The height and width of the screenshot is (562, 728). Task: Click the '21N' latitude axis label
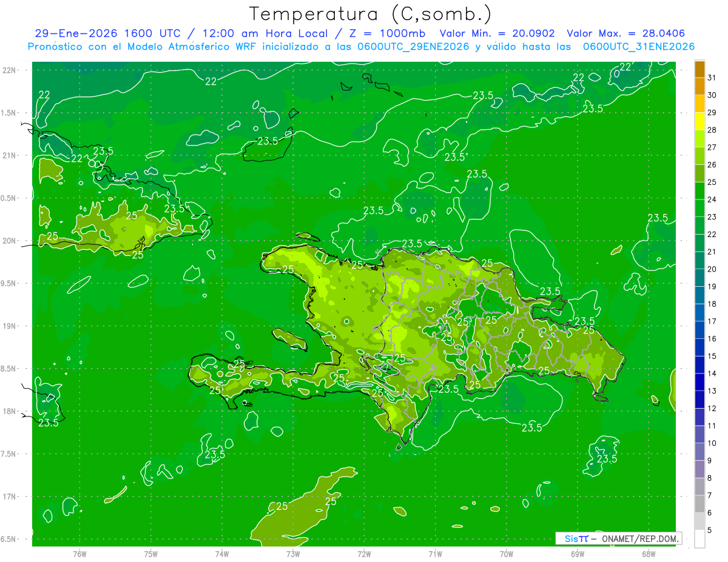coord(9,156)
